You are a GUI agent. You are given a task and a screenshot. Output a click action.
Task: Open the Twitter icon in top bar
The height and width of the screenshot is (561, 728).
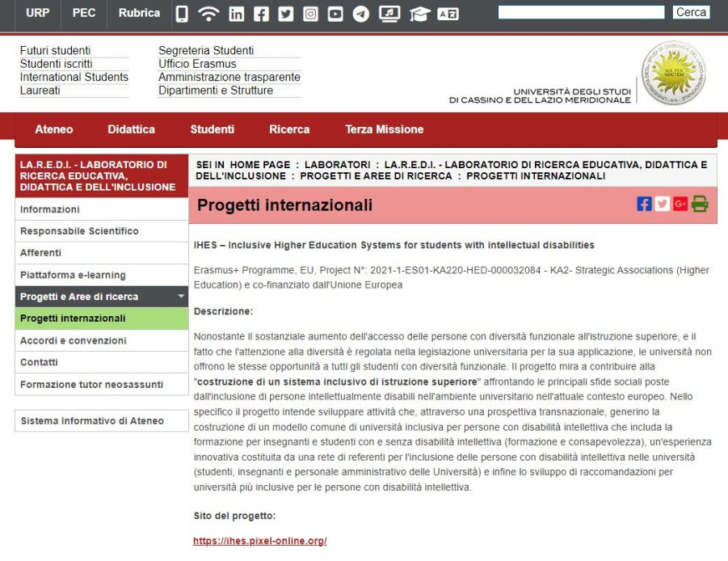tap(285, 14)
